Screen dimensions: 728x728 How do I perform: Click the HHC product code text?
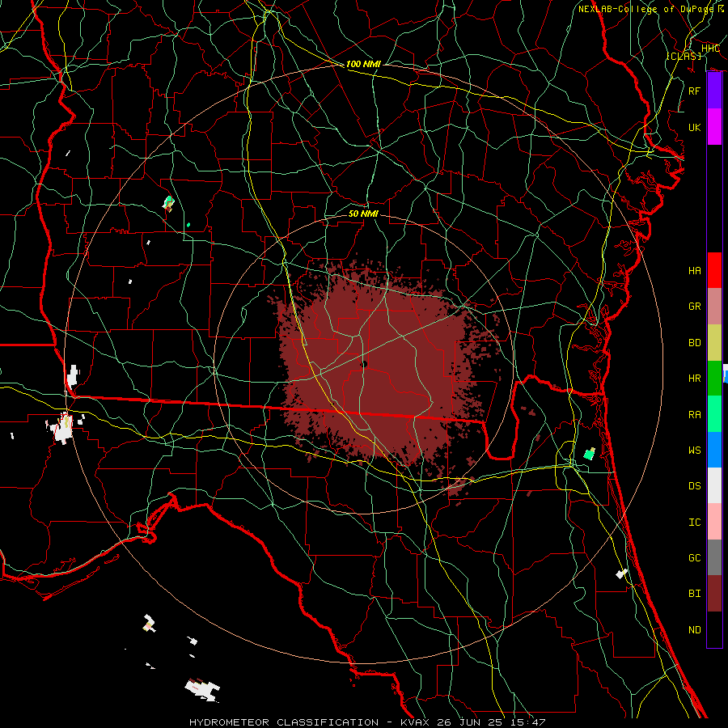[x=710, y=49]
